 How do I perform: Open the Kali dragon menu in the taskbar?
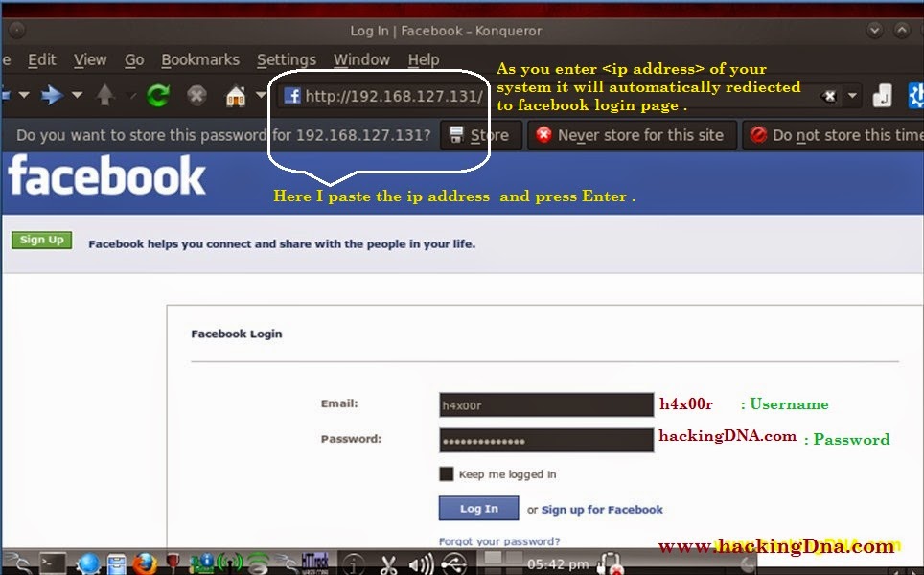point(17,563)
